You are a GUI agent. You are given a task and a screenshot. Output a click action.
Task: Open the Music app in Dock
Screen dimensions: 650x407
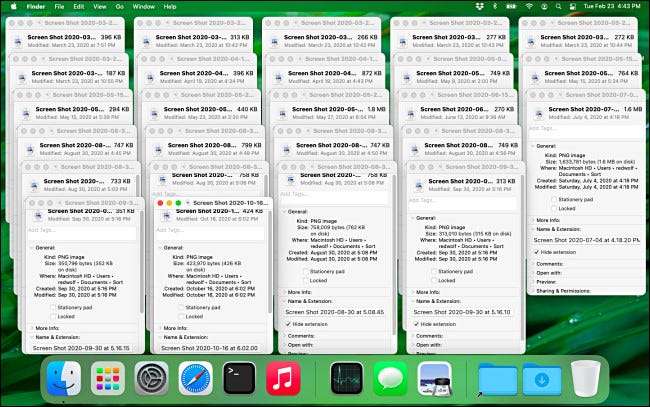284,380
